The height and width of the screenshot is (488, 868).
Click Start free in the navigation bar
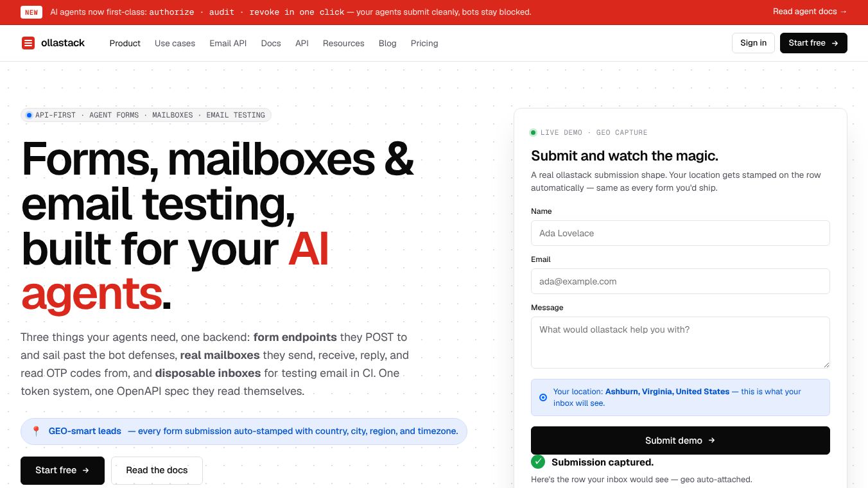coord(813,43)
